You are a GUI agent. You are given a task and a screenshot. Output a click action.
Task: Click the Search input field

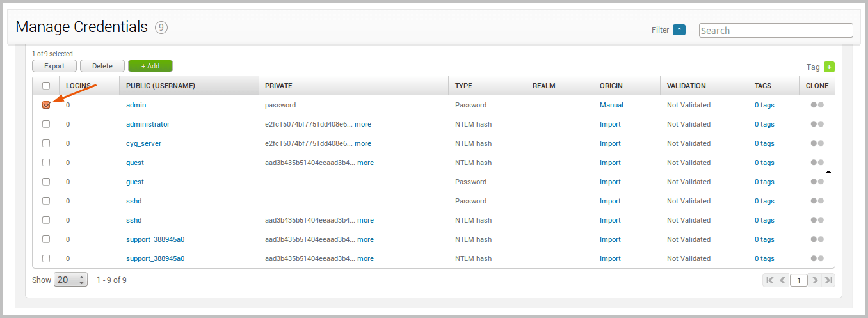[776, 31]
